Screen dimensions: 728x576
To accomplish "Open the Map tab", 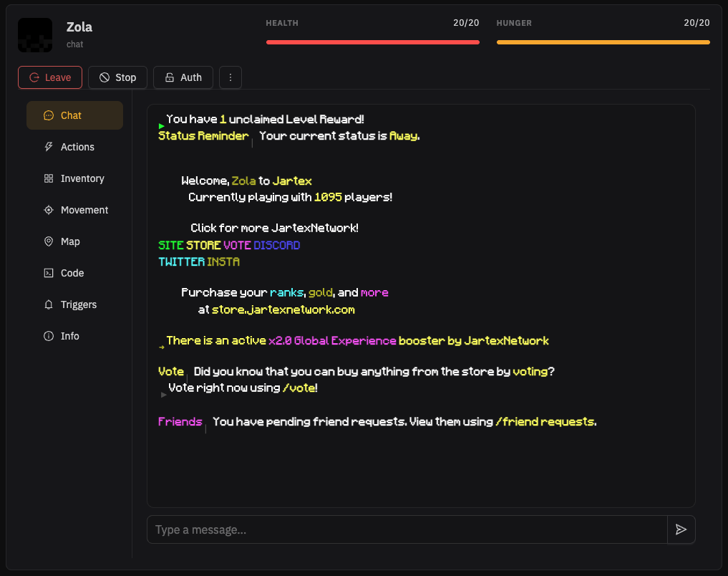I will tap(74, 241).
